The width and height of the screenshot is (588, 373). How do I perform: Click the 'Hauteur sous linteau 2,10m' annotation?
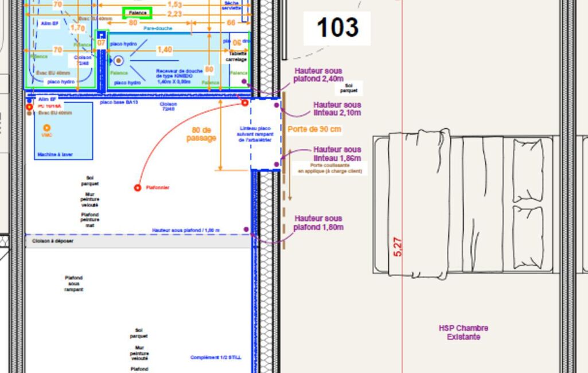(x=337, y=109)
